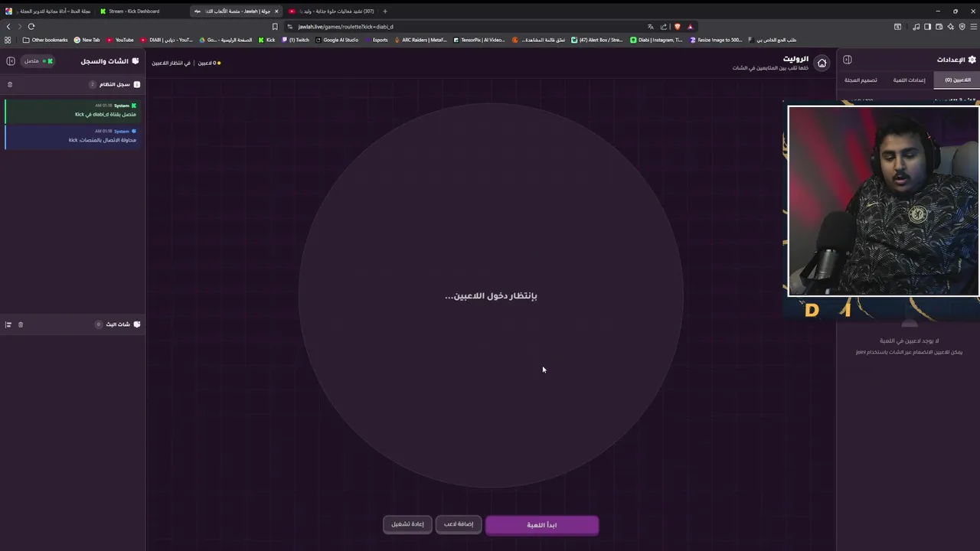Viewport: 980px width, 551px height.
Task: Close the active Jawlah browser tab
Action: click(x=276, y=11)
